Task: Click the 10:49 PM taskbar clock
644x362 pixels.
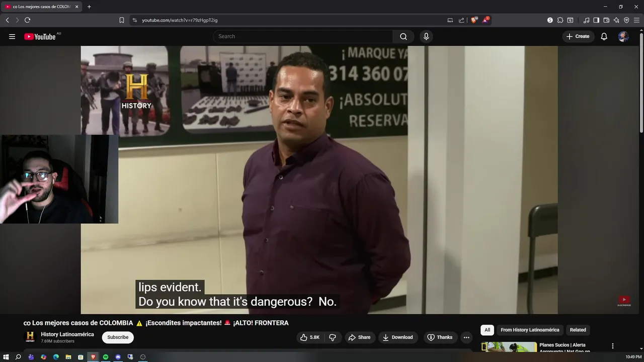Action: 633,357
